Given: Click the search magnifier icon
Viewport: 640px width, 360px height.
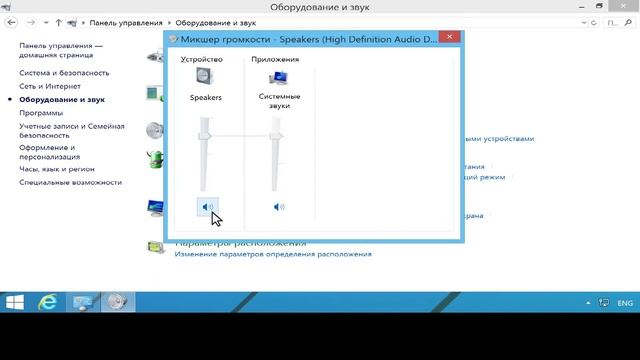Looking at the screenshot, I should tap(628, 23).
